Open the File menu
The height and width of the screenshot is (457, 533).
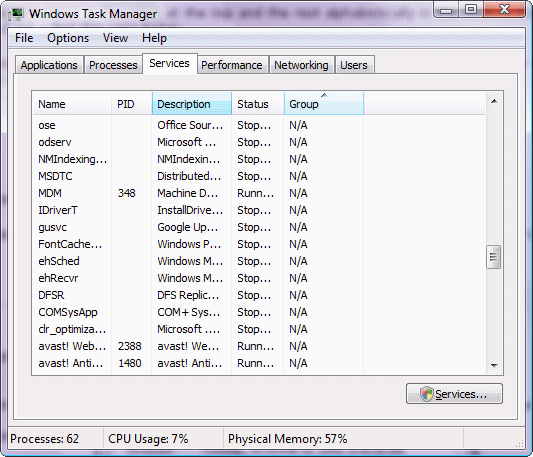(24, 38)
